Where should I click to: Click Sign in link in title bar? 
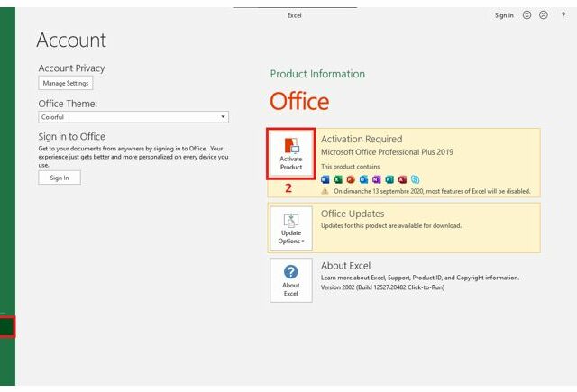click(x=504, y=15)
